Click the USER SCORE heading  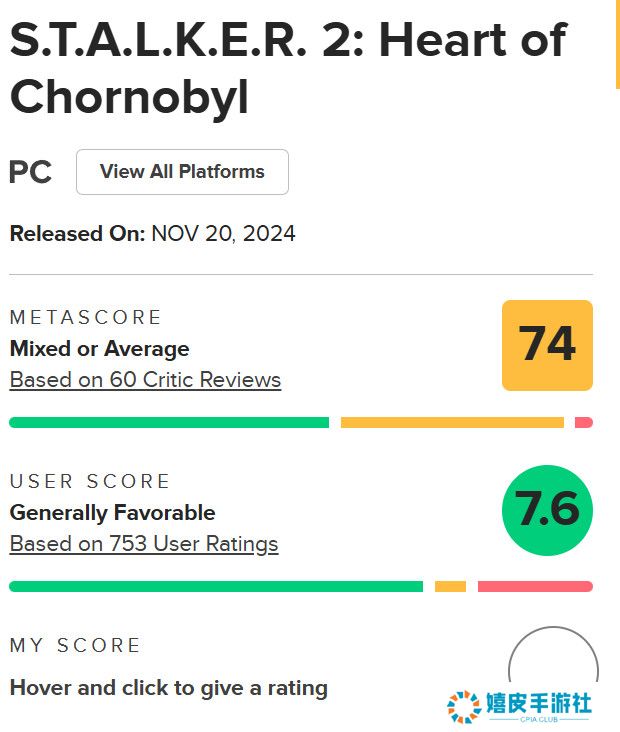[90, 481]
